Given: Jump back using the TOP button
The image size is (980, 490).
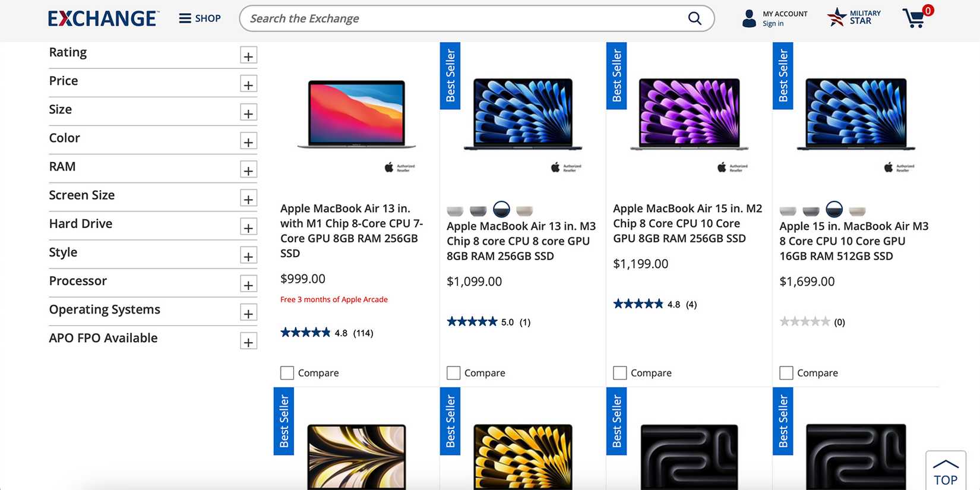Looking at the screenshot, I should click(946, 471).
